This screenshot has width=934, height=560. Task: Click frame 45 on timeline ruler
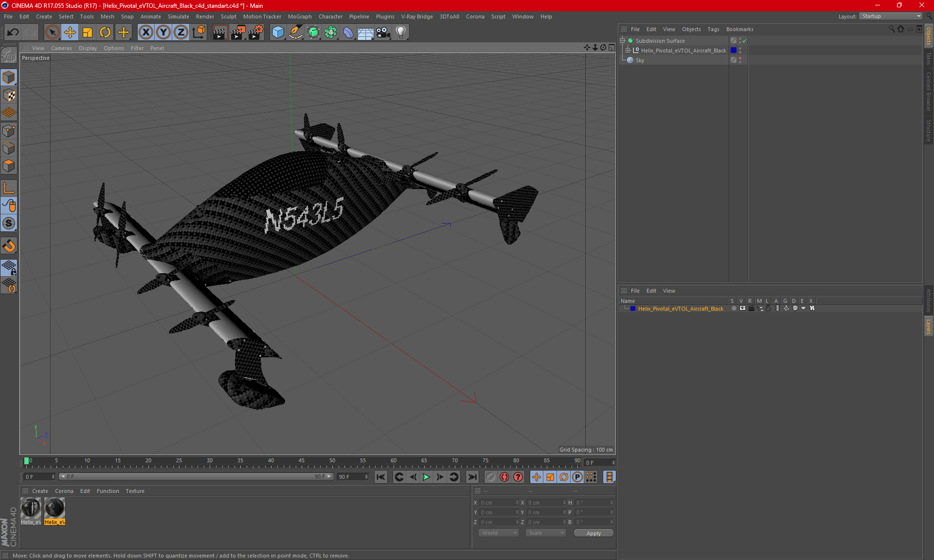(302, 461)
